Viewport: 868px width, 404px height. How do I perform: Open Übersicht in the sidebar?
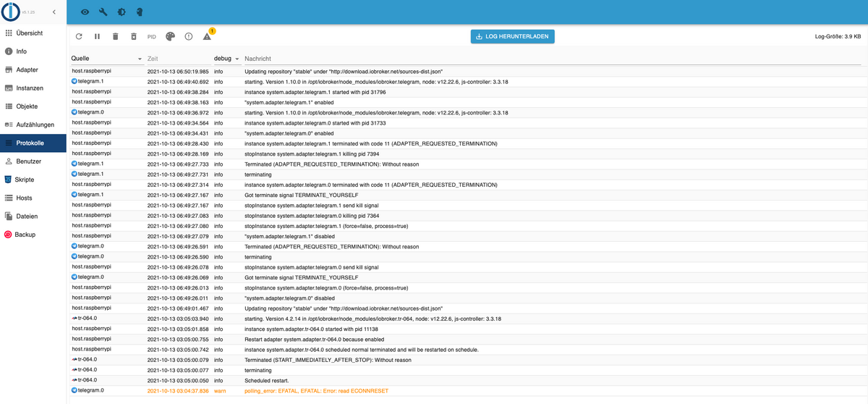point(33,33)
